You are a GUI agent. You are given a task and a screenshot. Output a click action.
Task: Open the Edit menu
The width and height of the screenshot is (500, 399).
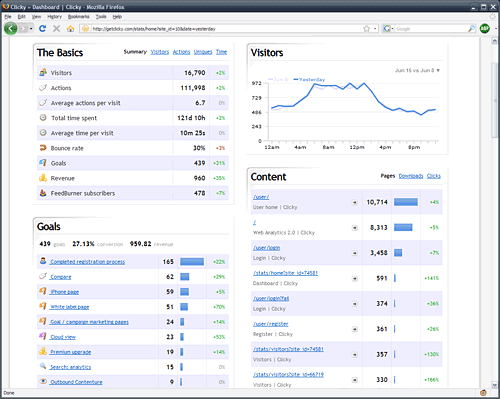coord(22,16)
